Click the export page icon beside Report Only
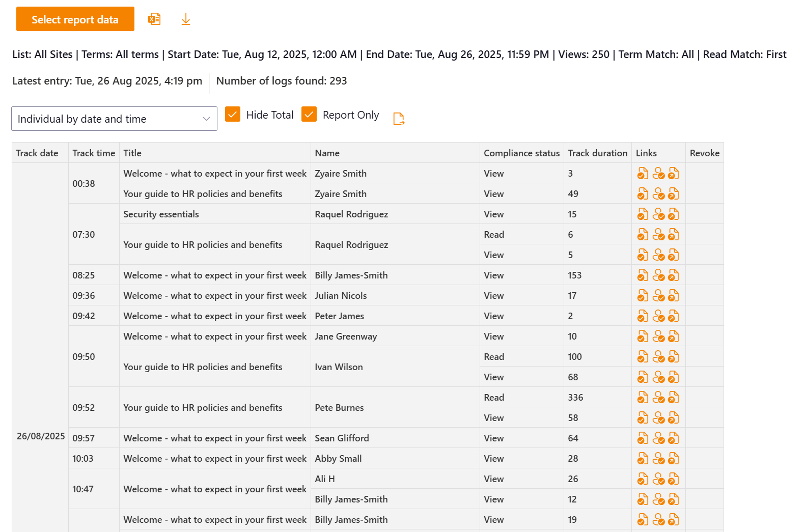The image size is (804, 532). pyautogui.click(x=399, y=119)
